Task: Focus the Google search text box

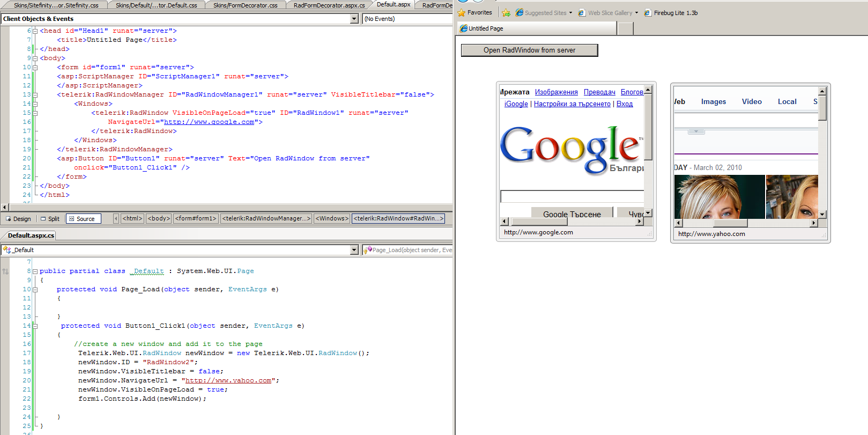Action: coord(572,196)
